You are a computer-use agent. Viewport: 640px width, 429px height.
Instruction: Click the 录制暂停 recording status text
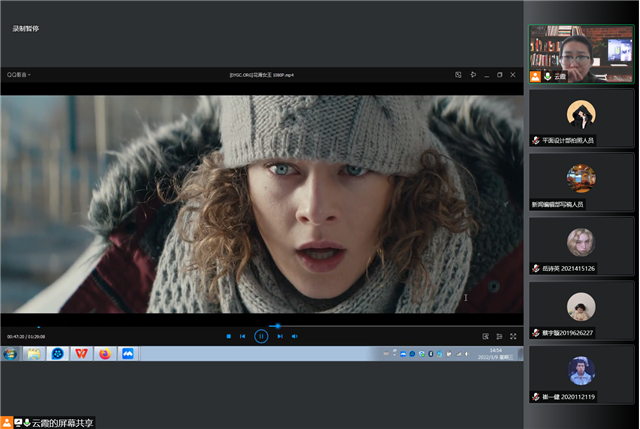coord(26,29)
